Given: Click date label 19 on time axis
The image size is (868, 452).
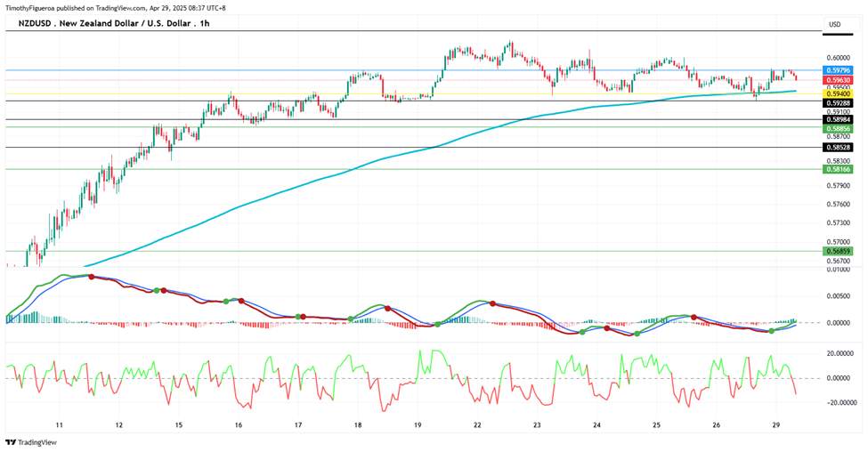Looking at the screenshot, I should point(418,425).
